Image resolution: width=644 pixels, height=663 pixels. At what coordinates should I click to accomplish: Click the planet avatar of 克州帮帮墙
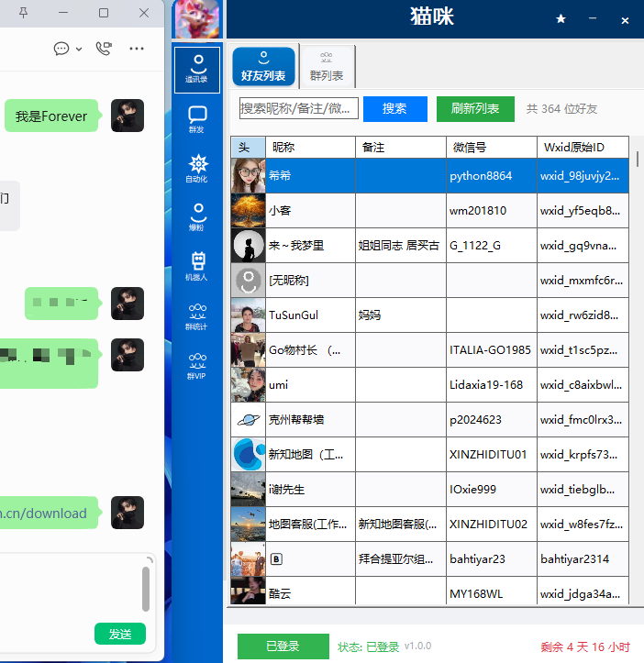click(248, 419)
